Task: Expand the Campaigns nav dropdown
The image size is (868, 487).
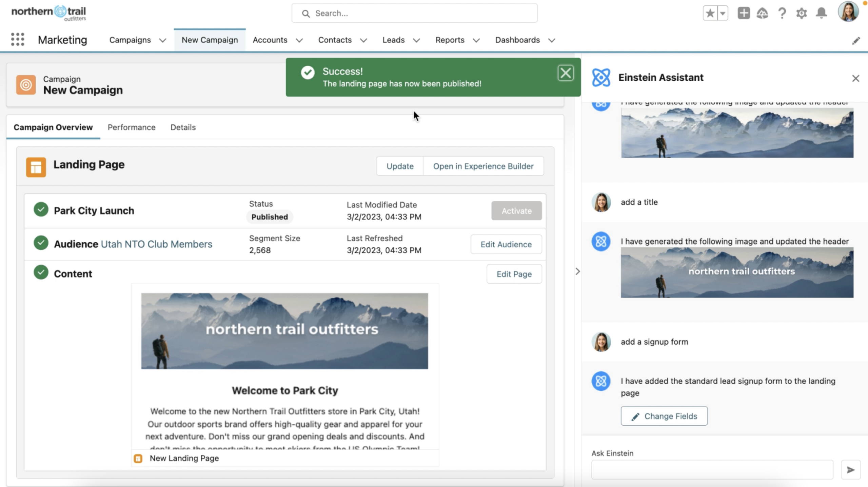Action: 163,40
